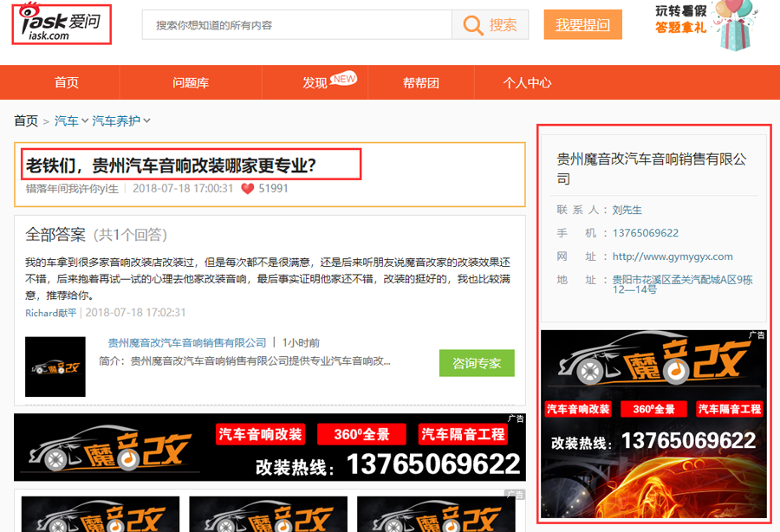The image size is (780, 532).
Task: Click the like count 51991
Action: [273, 188]
